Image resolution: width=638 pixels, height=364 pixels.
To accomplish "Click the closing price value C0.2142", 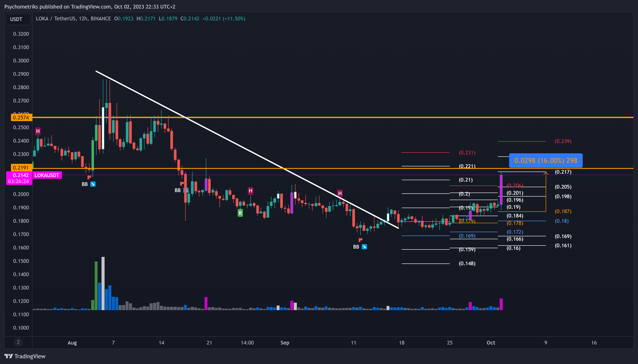I will (x=190, y=18).
